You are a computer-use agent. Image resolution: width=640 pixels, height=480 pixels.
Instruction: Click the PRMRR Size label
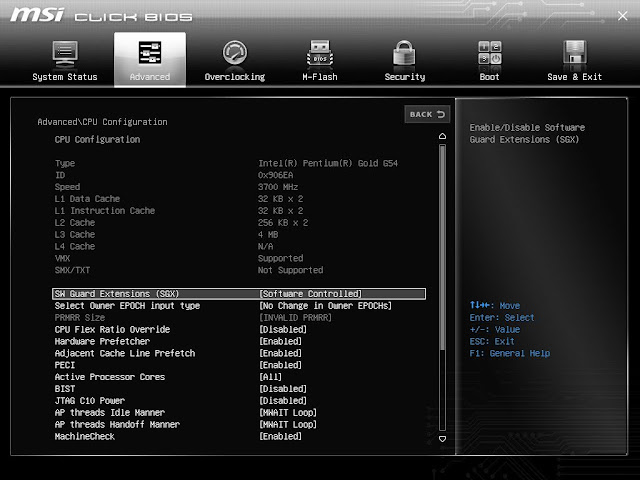(x=80, y=318)
